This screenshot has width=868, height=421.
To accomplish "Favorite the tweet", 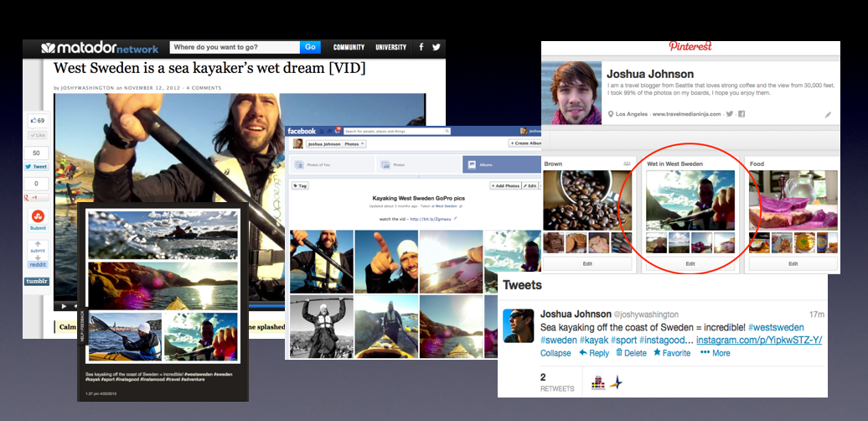I will click(672, 353).
